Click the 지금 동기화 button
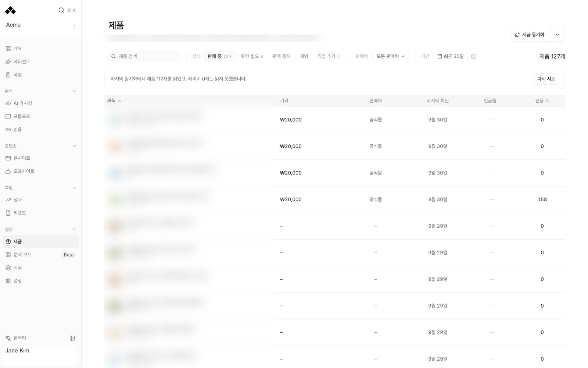Screen dimensions: 588x368 pyautogui.click(x=530, y=35)
